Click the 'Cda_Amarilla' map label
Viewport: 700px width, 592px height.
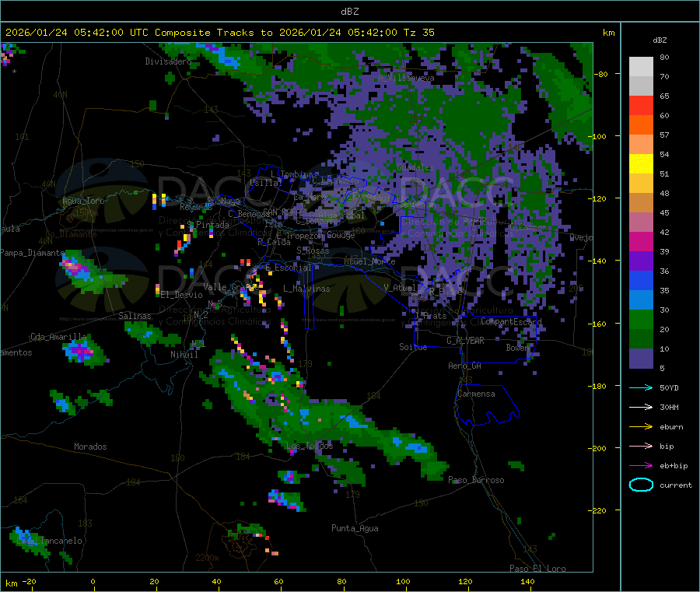tap(58, 337)
